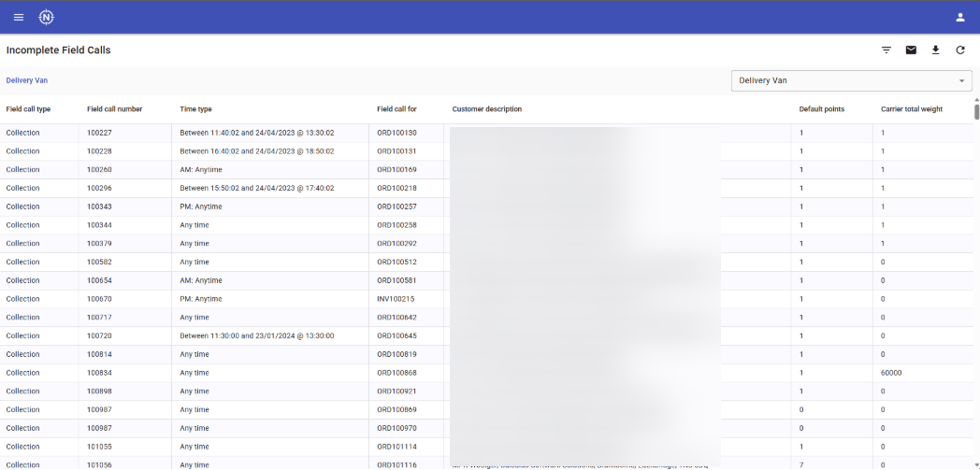980x470 pixels.
Task: Select field call number 100296
Action: coord(99,188)
